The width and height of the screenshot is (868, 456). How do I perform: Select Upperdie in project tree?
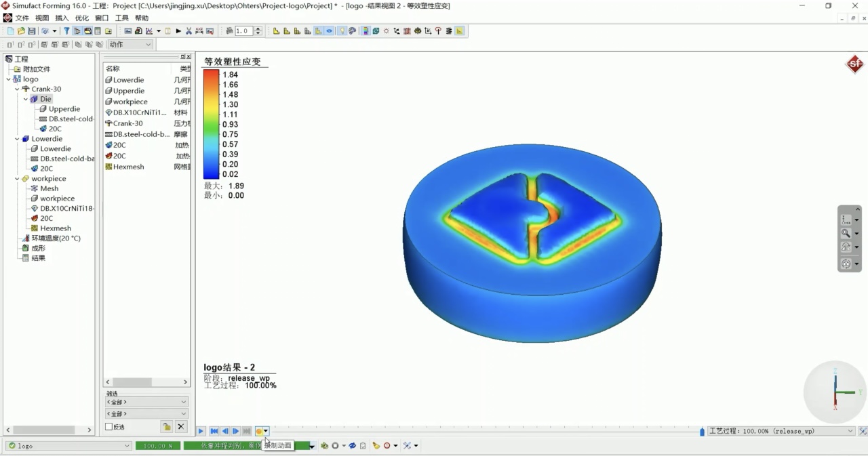tap(64, 109)
